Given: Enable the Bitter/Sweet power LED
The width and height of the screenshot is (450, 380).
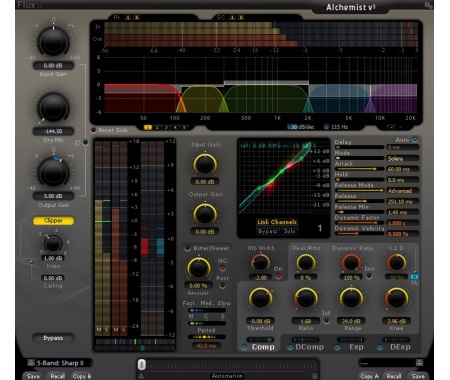Looking at the screenshot, I should (x=187, y=248).
